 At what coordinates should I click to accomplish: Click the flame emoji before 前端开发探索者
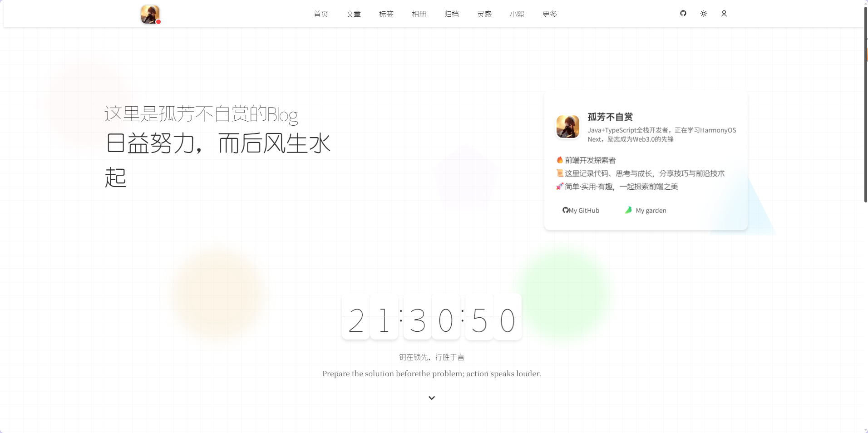tap(560, 160)
